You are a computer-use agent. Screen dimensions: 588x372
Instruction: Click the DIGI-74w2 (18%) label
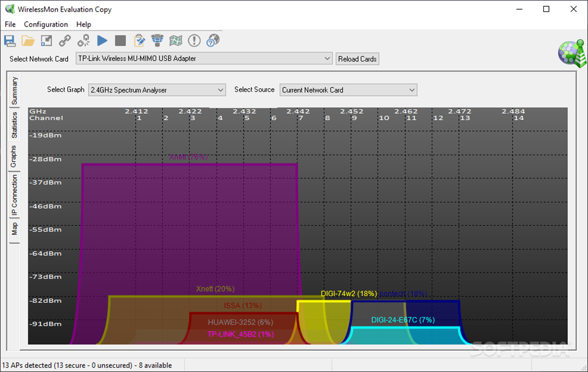coord(349,294)
